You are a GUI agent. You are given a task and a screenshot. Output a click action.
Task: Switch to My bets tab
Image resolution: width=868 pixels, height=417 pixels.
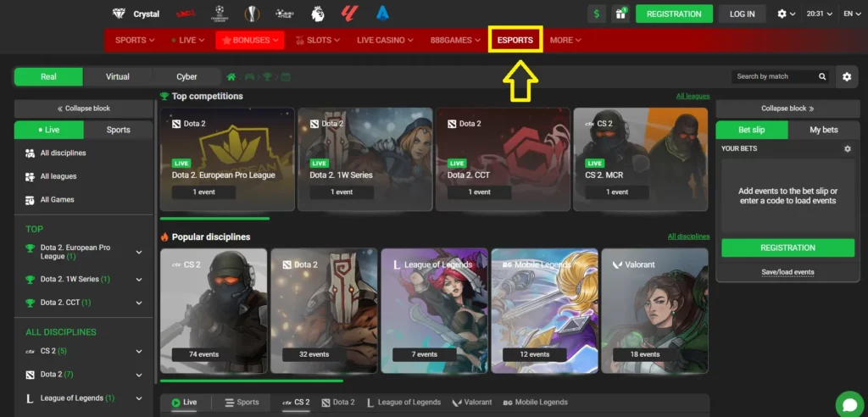(x=823, y=130)
